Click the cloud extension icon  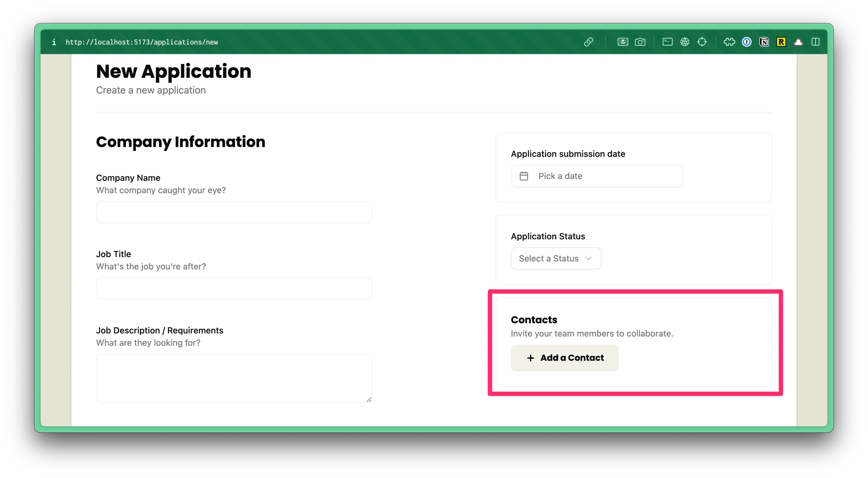[x=798, y=42]
